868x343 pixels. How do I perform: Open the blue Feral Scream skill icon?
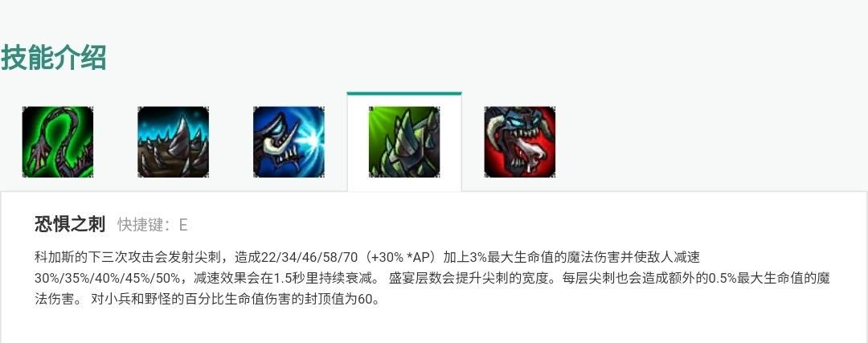point(289,142)
